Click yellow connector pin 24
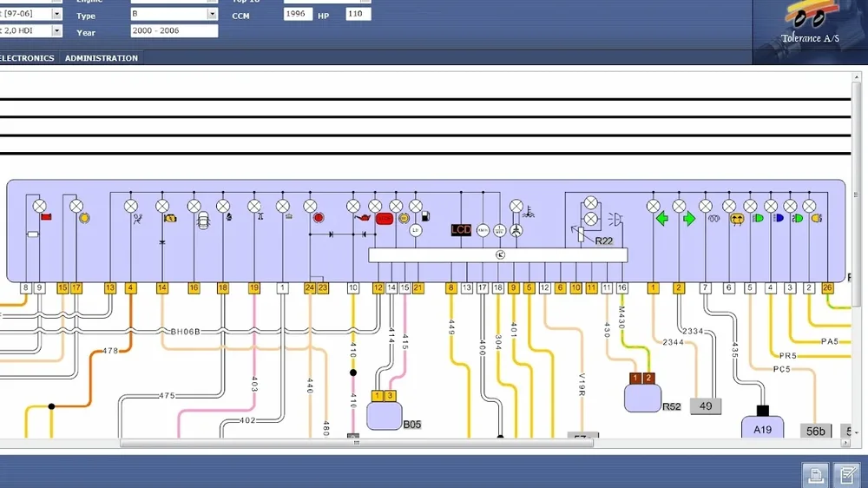This screenshot has height=488, width=868. pyautogui.click(x=310, y=288)
